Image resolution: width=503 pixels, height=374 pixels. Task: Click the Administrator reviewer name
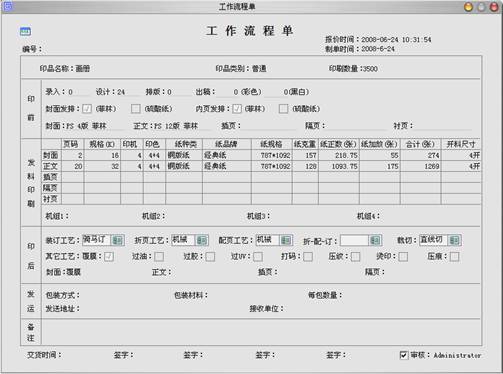(457, 355)
